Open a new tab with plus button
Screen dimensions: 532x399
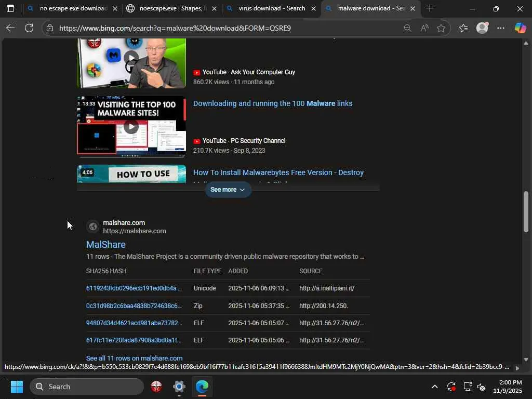click(430, 8)
